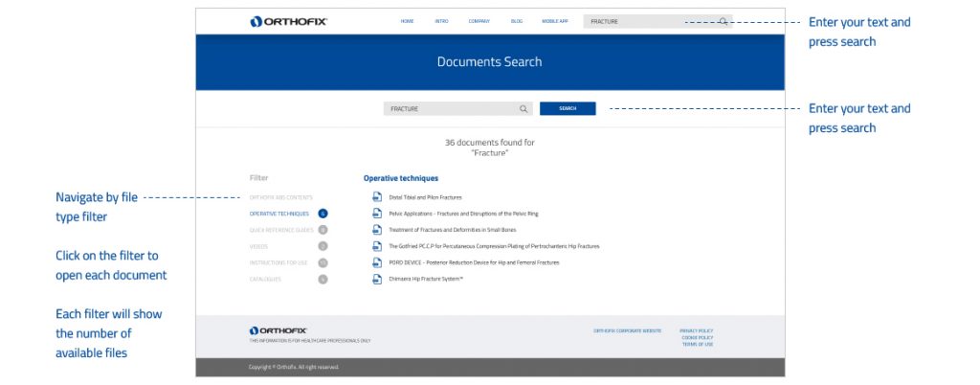Click the Orthofix logo in the footer
The height and width of the screenshot is (385, 980).
point(278,330)
